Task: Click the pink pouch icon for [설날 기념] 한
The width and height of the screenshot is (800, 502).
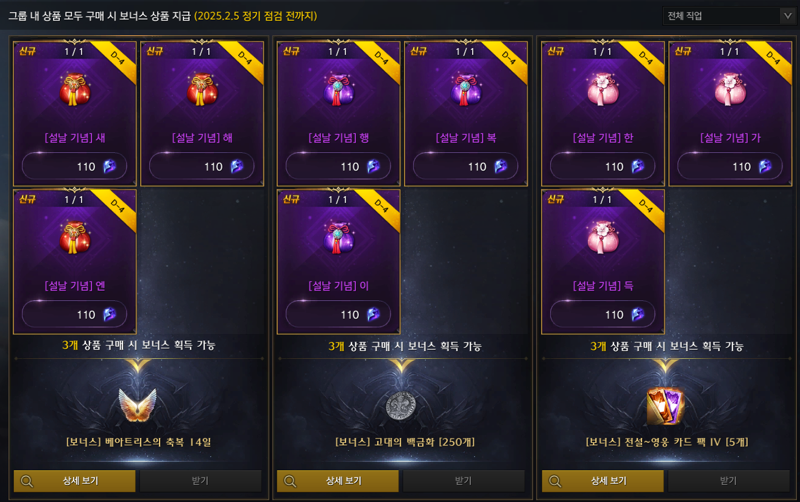Action: (603, 90)
